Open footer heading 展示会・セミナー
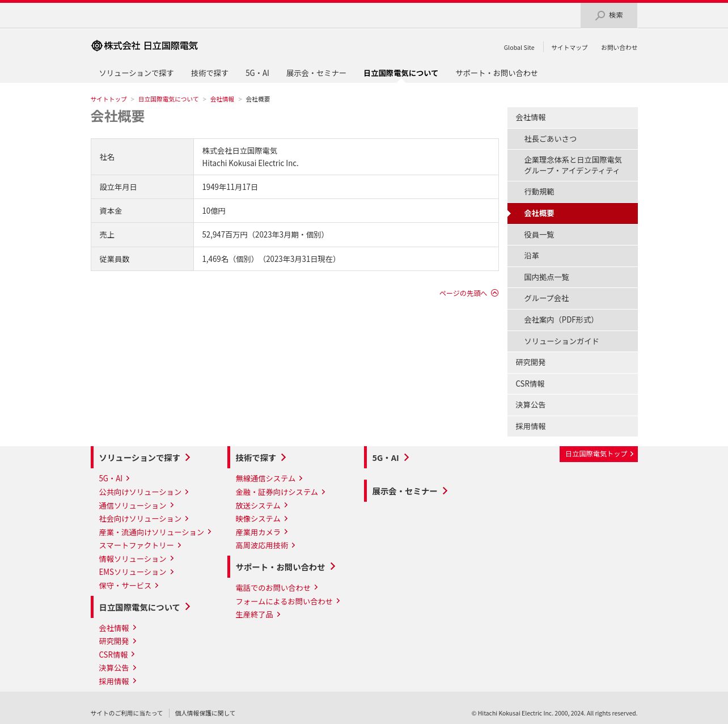Viewport: 728px width, 724px height. coord(409,491)
